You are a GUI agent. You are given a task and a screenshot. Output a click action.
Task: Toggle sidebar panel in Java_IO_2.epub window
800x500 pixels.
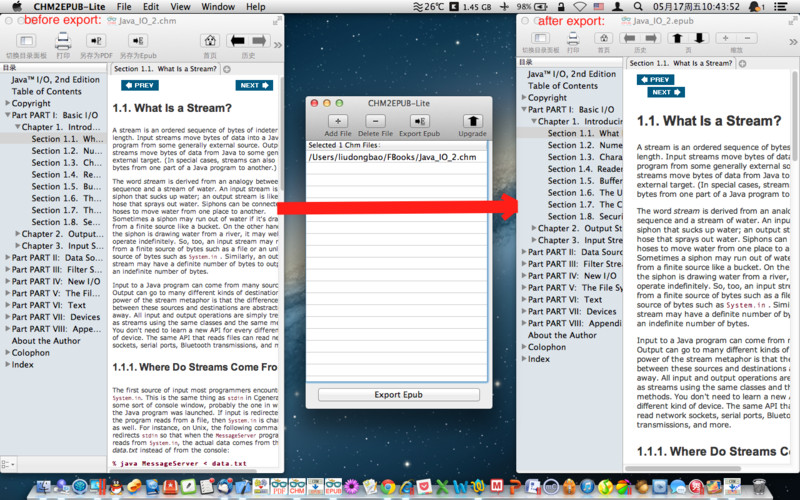coord(540,38)
